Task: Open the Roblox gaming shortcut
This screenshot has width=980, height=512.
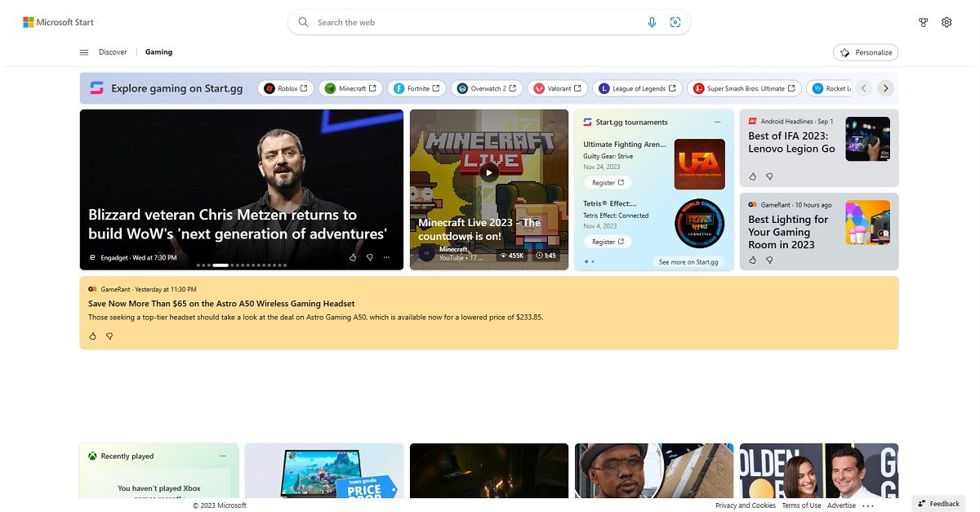Action: (x=285, y=88)
